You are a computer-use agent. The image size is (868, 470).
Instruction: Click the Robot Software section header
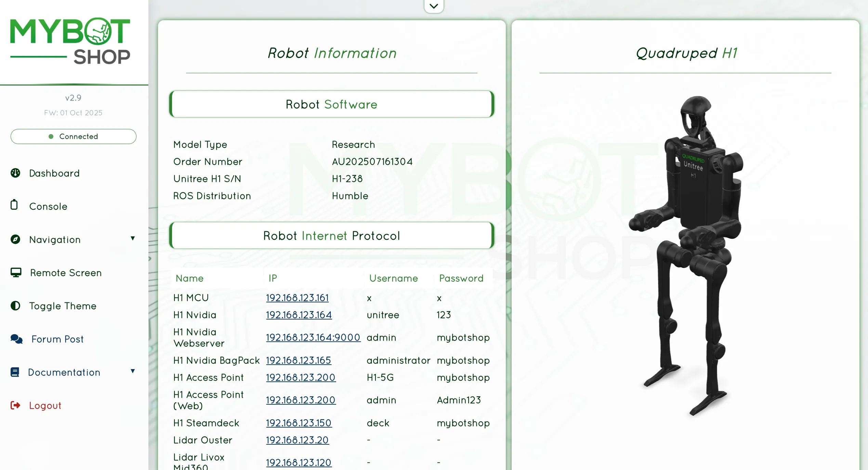[x=331, y=104]
